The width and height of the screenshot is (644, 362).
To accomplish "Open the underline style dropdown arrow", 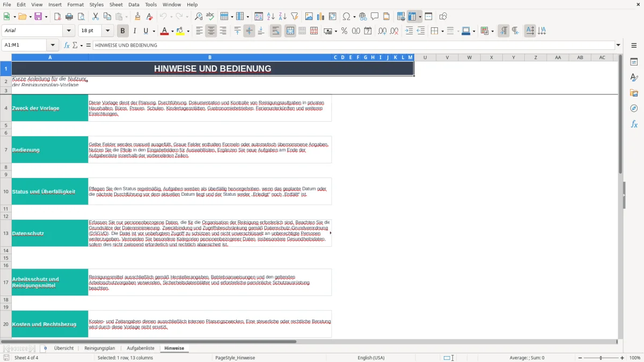I will click(153, 31).
